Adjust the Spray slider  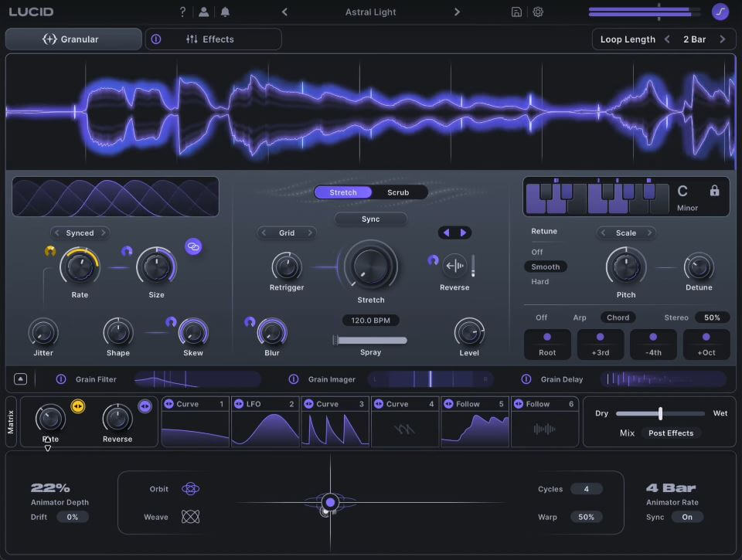370,340
